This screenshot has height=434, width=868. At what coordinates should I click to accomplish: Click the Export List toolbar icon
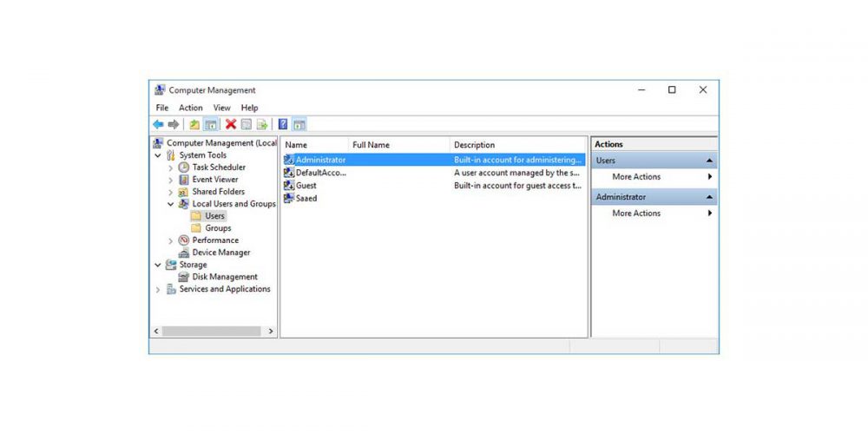pyautogui.click(x=261, y=124)
